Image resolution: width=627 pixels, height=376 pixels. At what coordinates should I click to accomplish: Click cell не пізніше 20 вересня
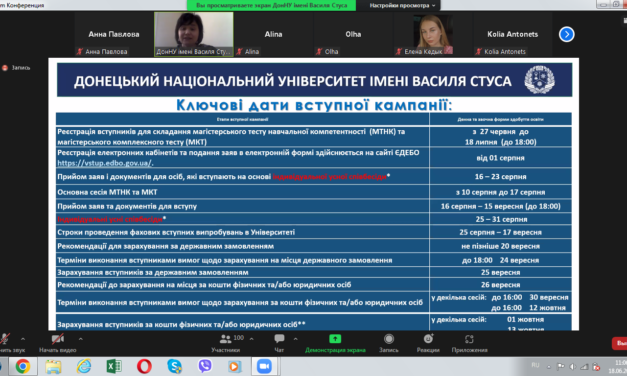pyautogui.click(x=500, y=246)
